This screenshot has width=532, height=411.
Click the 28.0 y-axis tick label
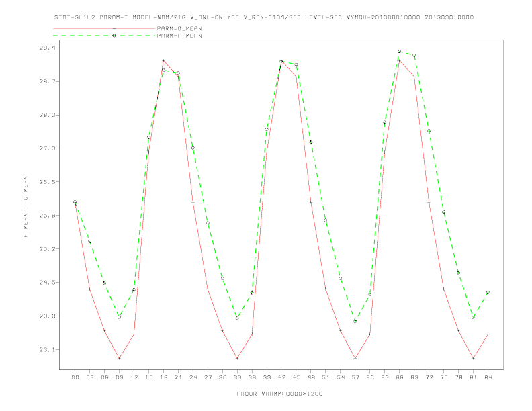tap(46, 115)
